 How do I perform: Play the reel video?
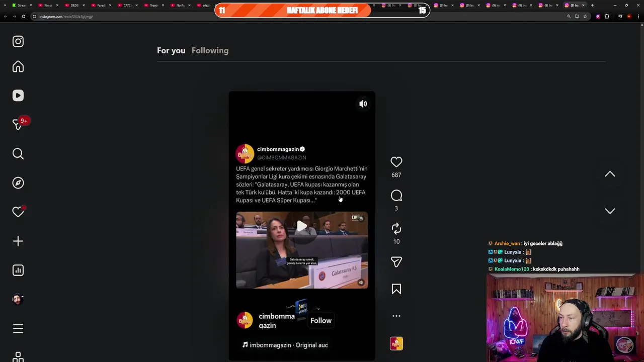(302, 226)
